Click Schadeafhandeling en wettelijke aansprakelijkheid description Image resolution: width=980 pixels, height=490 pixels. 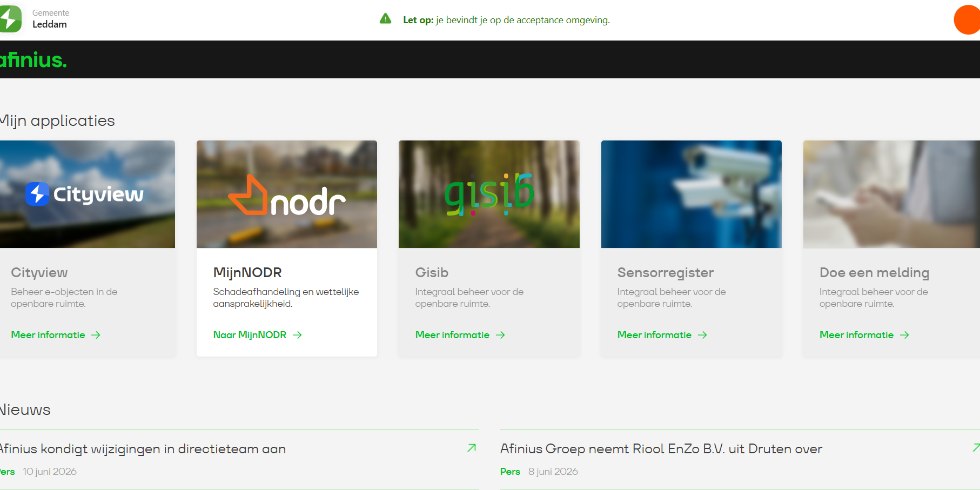coord(286,298)
